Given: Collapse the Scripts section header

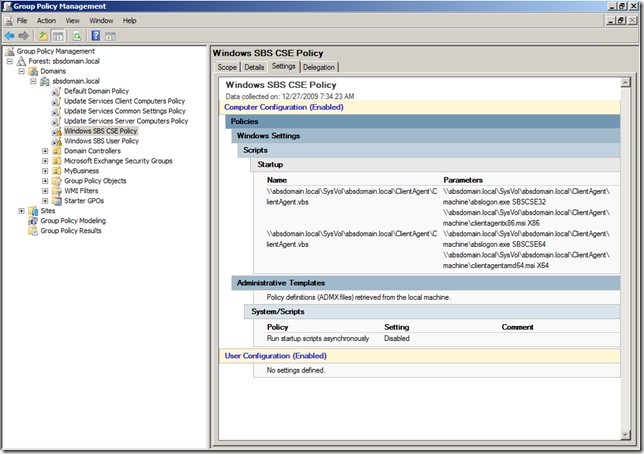Looking at the screenshot, I should [429, 150].
